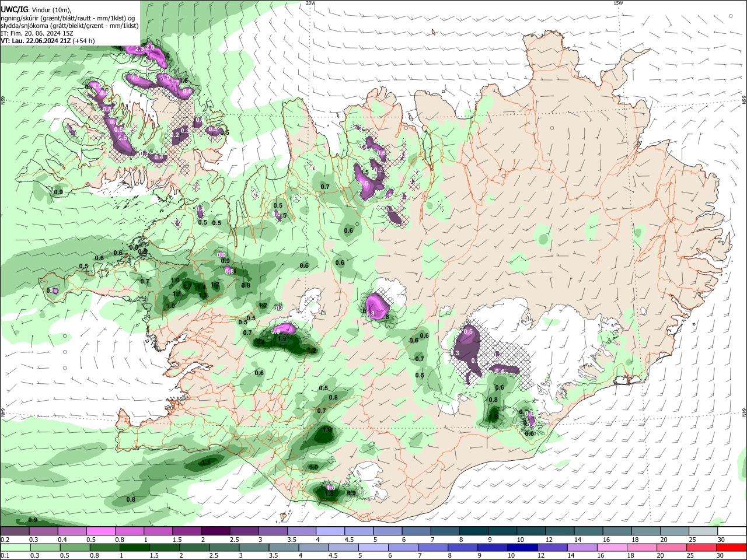Pick the dark navy 10–12 rain legend swatch
Viewport: 747px width, 560px height.
point(521,547)
